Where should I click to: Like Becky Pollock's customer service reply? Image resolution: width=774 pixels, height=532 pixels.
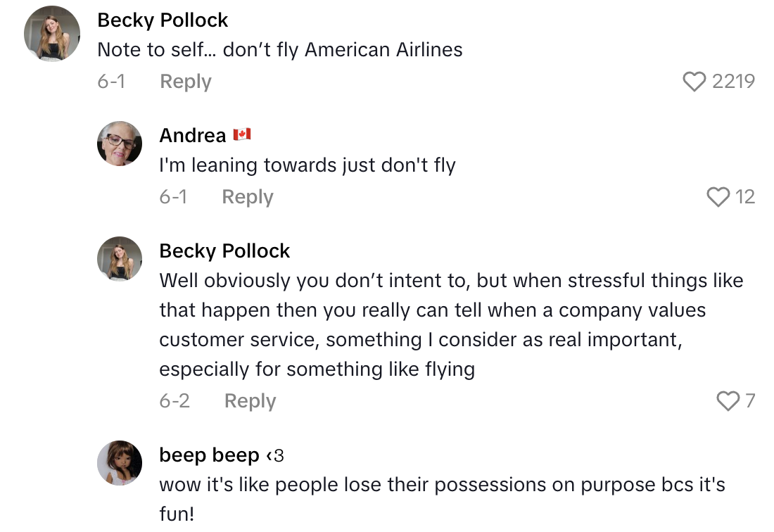coord(728,401)
